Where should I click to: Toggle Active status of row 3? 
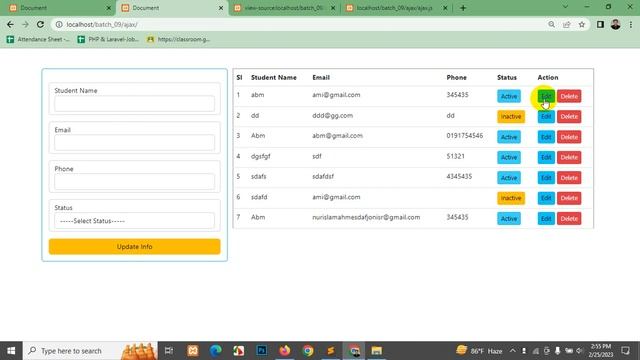point(509,137)
